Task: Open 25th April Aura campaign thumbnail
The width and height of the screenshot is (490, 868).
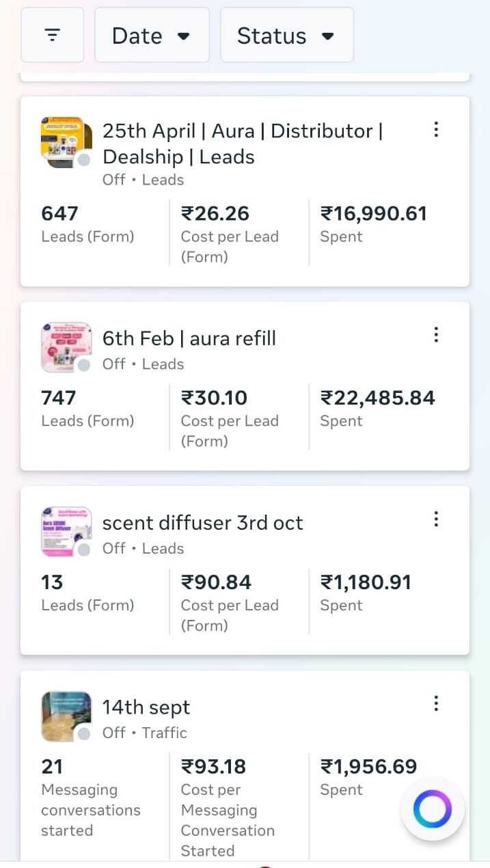Action: point(66,141)
